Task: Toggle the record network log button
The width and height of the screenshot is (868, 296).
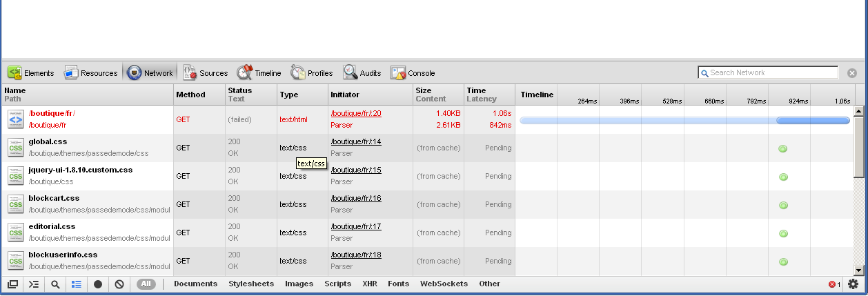Action: click(98, 284)
